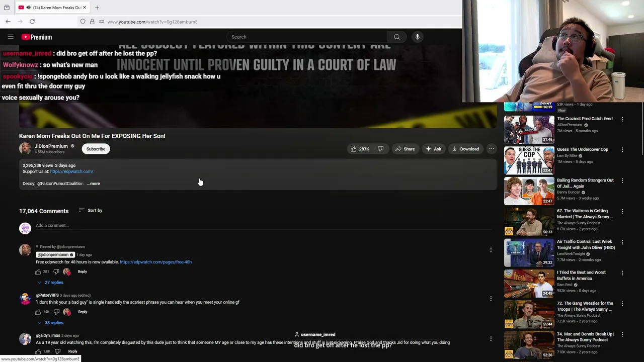The image size is (644, 362).
Task: Open menu for Guess The Undercover Cop
Action: pyautogui.click(x=622, y=150)
